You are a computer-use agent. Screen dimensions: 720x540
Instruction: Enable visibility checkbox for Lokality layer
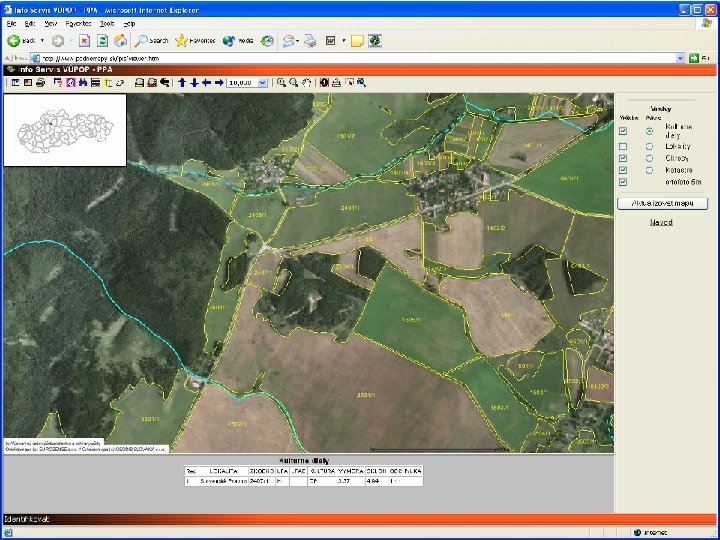pos(623,145)
